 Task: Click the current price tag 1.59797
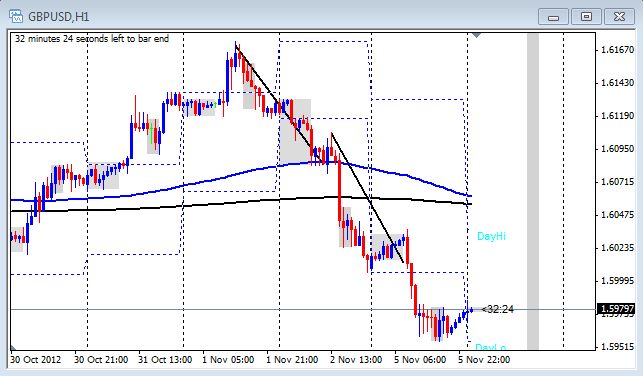[616, 308]
